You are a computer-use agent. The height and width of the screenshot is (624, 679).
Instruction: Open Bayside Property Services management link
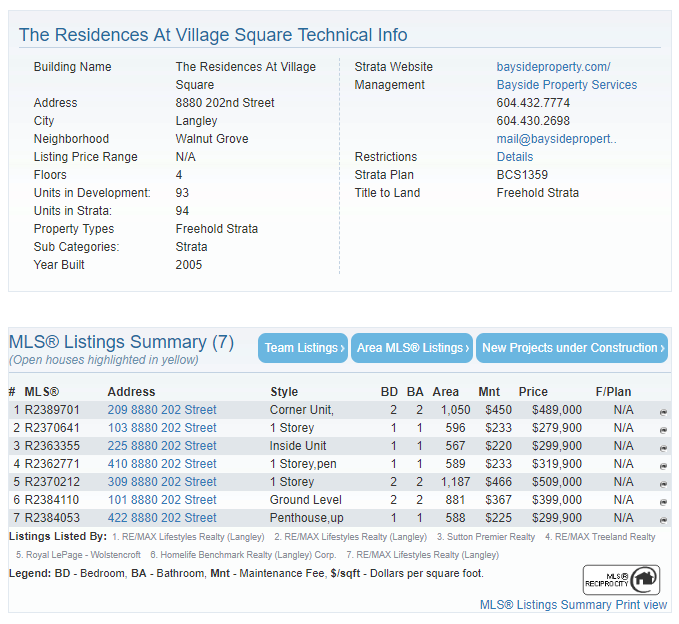567,85
